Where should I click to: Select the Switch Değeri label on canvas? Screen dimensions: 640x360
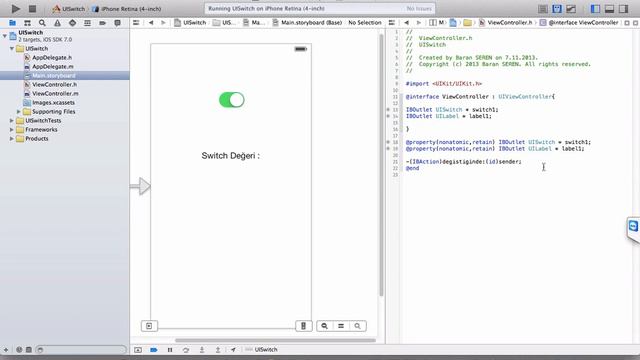pyautogui.click(x=231, y=156)
